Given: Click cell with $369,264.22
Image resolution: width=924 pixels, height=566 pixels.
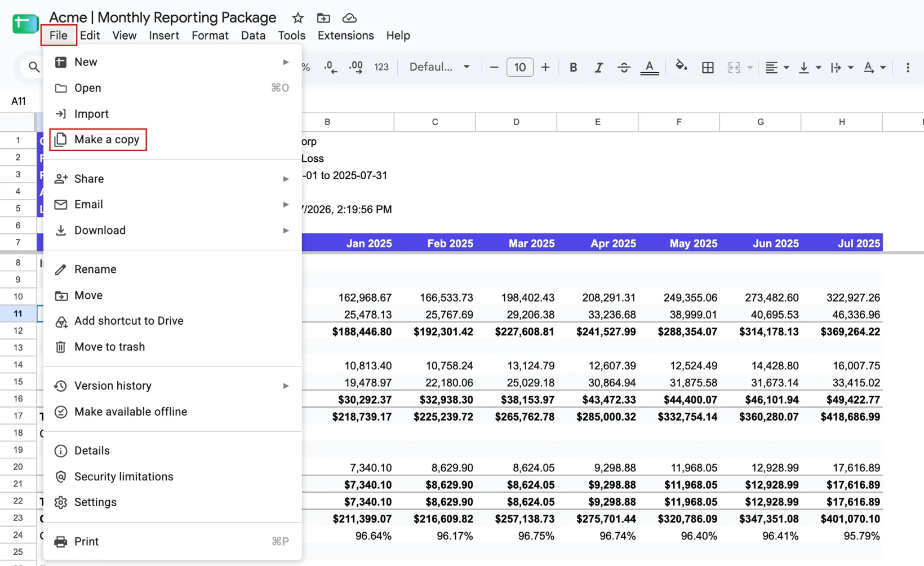Looking at the screenshot, I should tap(842, 331).
